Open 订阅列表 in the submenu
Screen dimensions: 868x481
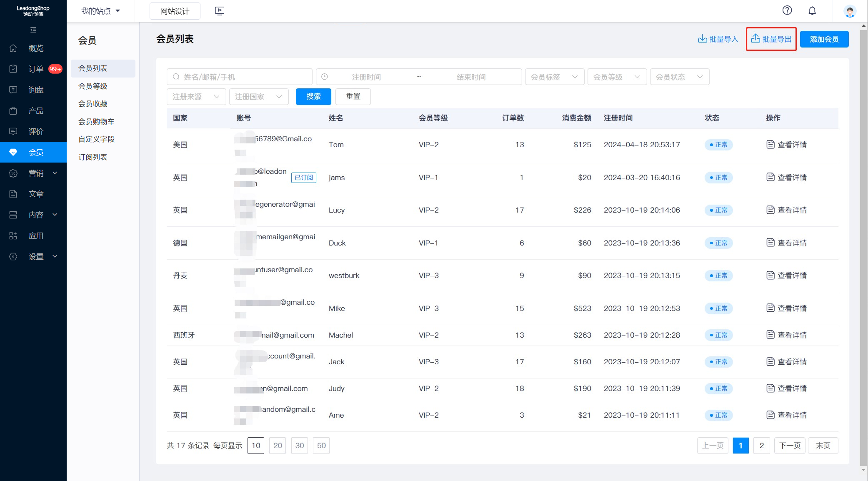[93, 157]
